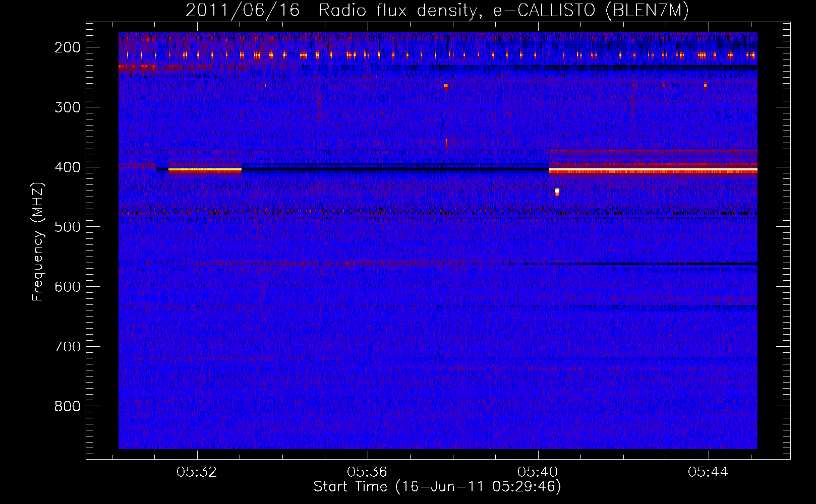Click the yellow emission band near 05:32 at 400 MHz
This screenshot has height=504, width=816.
pos(205,170)
